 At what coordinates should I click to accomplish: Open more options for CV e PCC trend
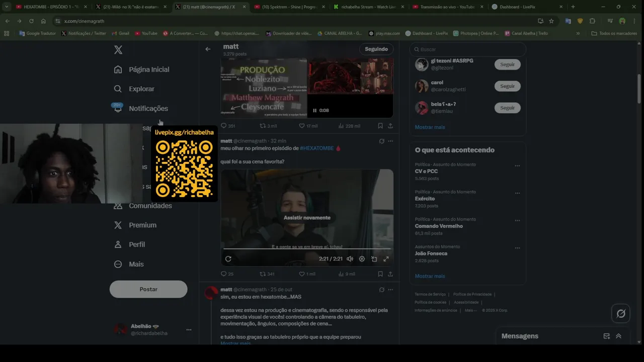tap(517, 166)
